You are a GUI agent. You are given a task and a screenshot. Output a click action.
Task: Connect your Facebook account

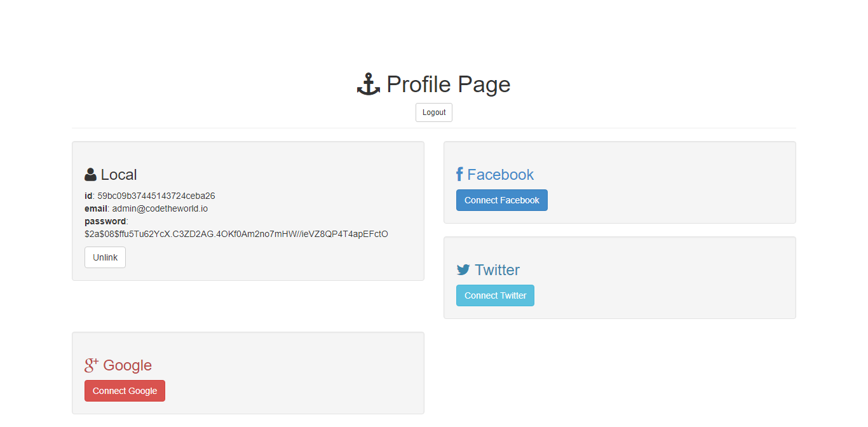(502, 200)
